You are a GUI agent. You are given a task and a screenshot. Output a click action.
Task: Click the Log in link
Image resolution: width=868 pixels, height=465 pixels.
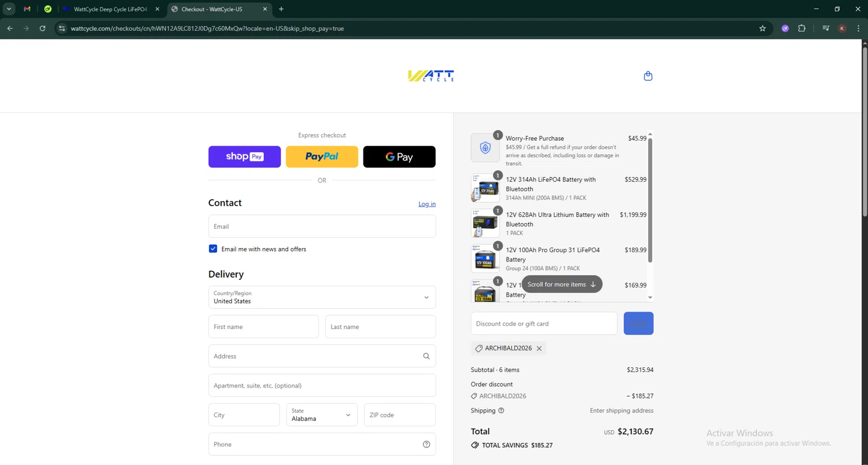[x=427, y=204]
